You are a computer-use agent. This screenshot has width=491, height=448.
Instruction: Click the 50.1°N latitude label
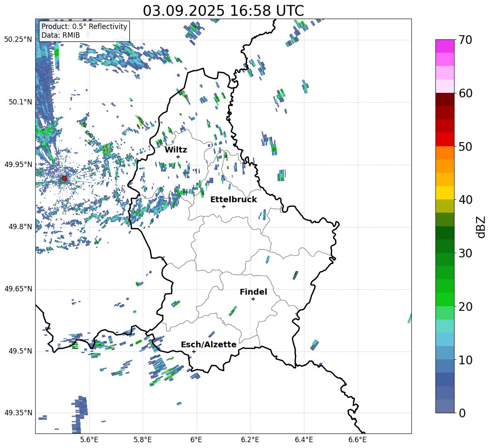[20, 102]
